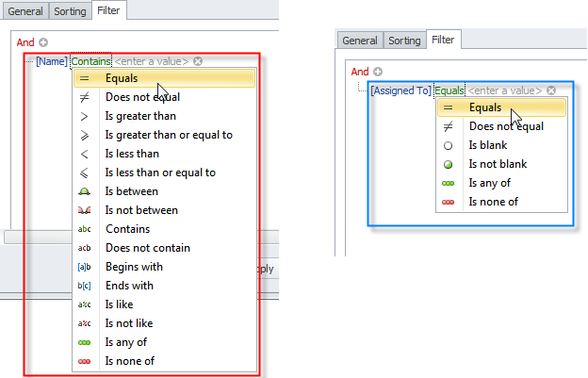This screenshot has width=588, height=378.
Task: Click the value placeholder for [Assigned To] condition
Action: 505,90
